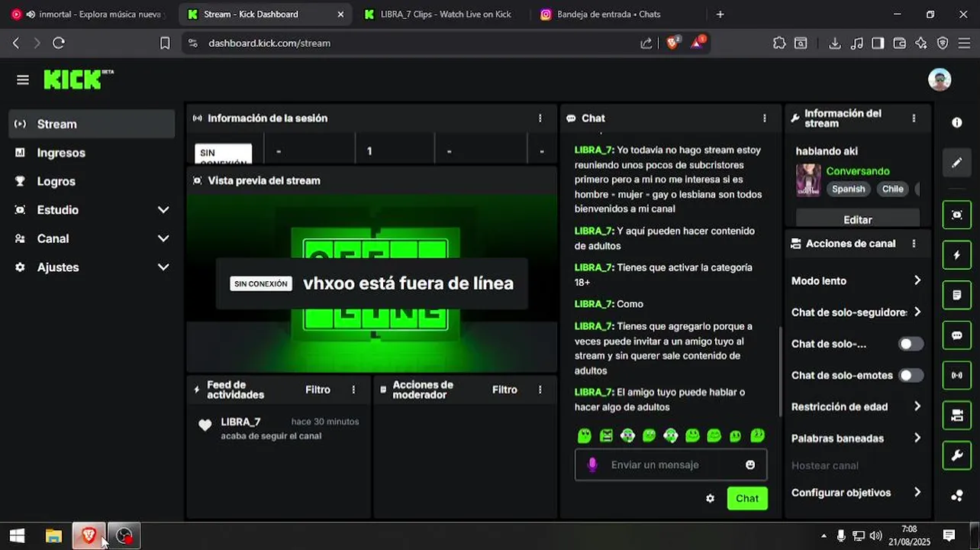Select Ingresos in left sidebar

pyautogui.click(x=92, y=153)
